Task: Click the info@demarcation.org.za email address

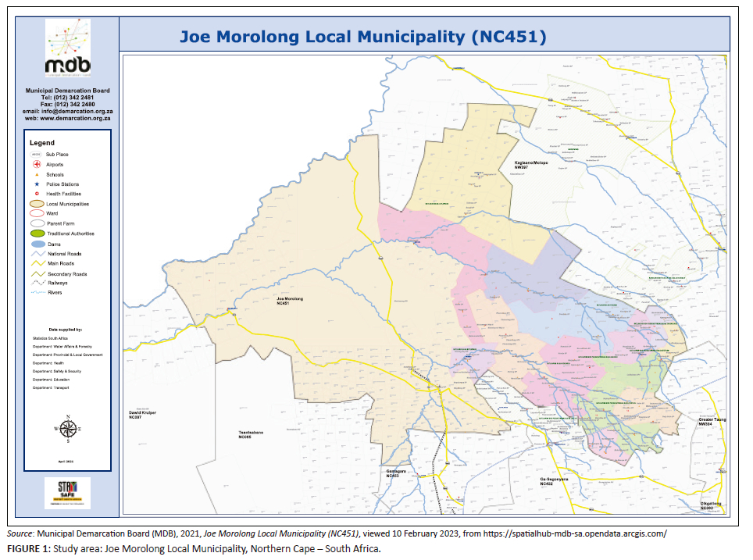Action: [x=67, y=111]
